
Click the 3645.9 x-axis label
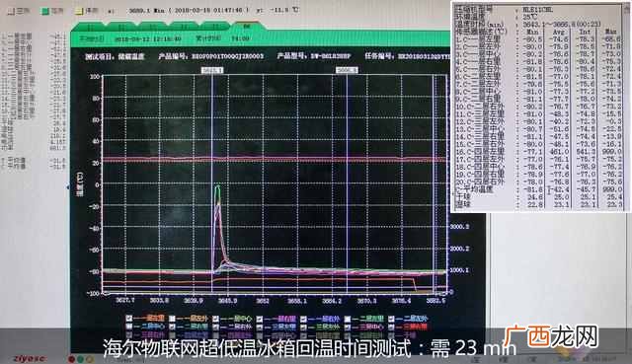click(x=227, y=301)
